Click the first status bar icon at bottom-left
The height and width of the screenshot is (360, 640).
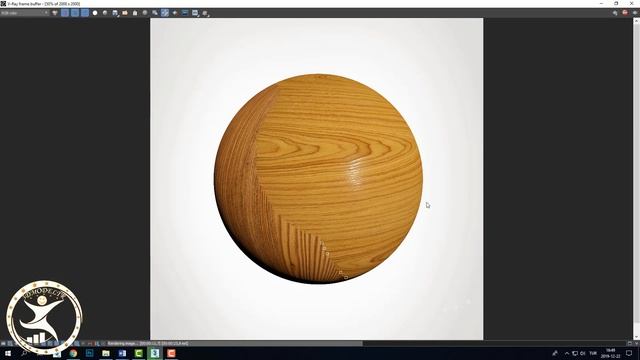pos(3,344)
